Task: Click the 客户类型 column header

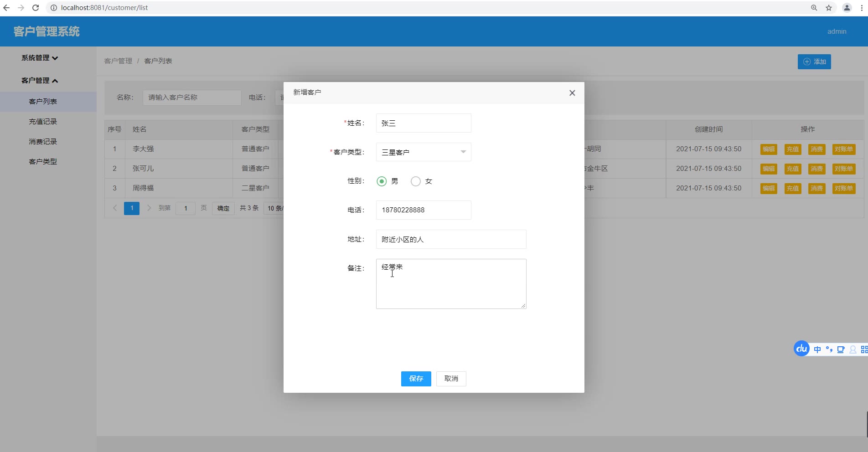Action: click(x=255, y=129)
